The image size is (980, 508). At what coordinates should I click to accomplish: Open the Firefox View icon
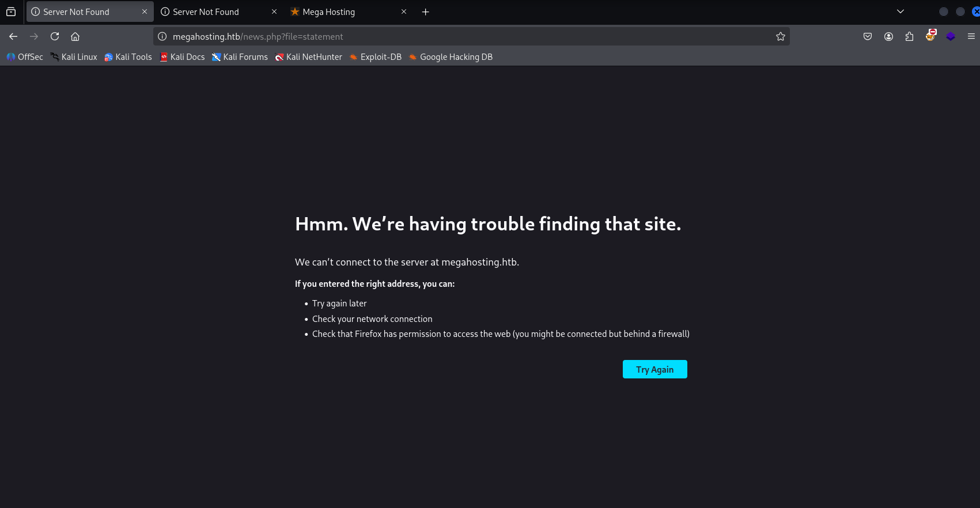pos(11,12)
